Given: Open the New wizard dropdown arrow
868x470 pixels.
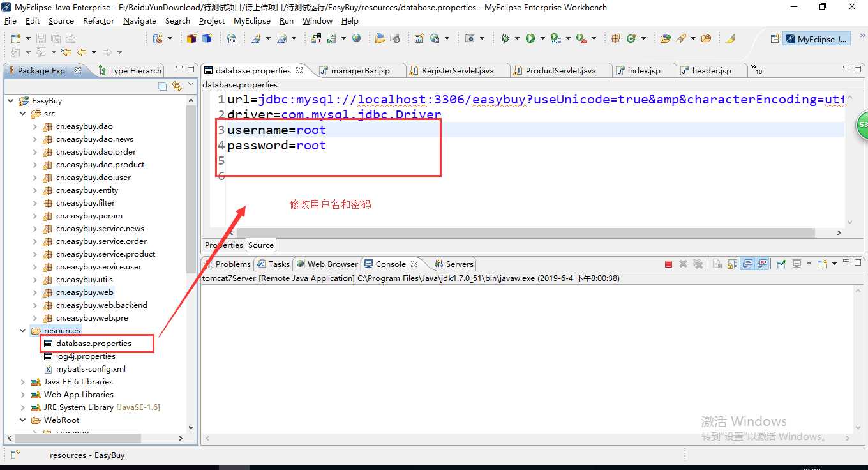Looking at the screenshot, I should (28, 38).
